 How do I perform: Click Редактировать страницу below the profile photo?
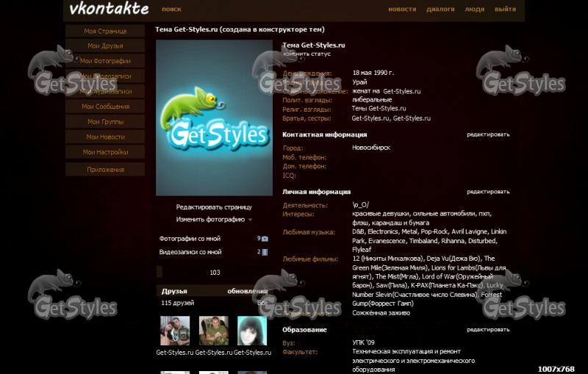point(214,207)
